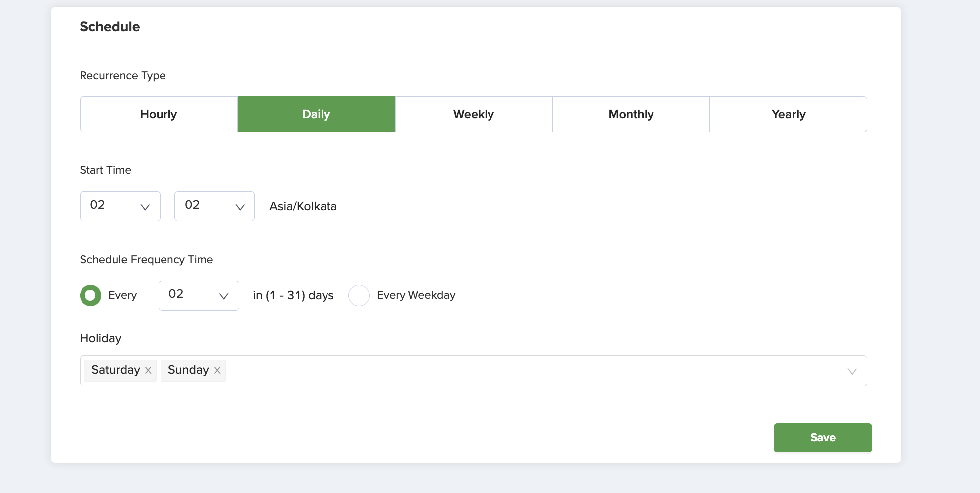Open the start time hour dropdown
This screenshot has height=493, width=980.
(120, 206)
